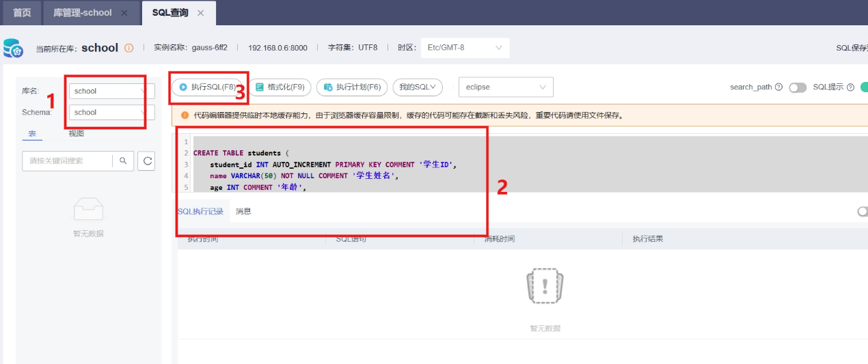Click the orange info icon beside school
The width and height of the screenshot is (868, 364).
tap(128, 48)
